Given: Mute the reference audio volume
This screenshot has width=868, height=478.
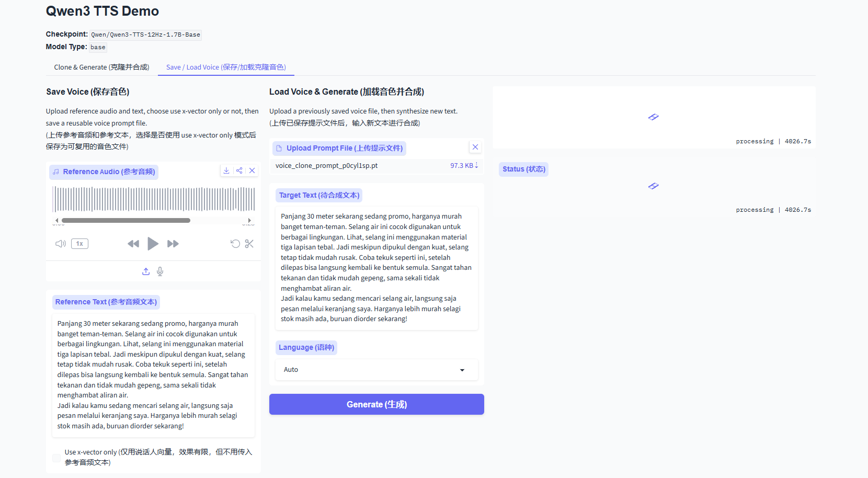Looking at the screenshot, I should click(x=61, y=244).
